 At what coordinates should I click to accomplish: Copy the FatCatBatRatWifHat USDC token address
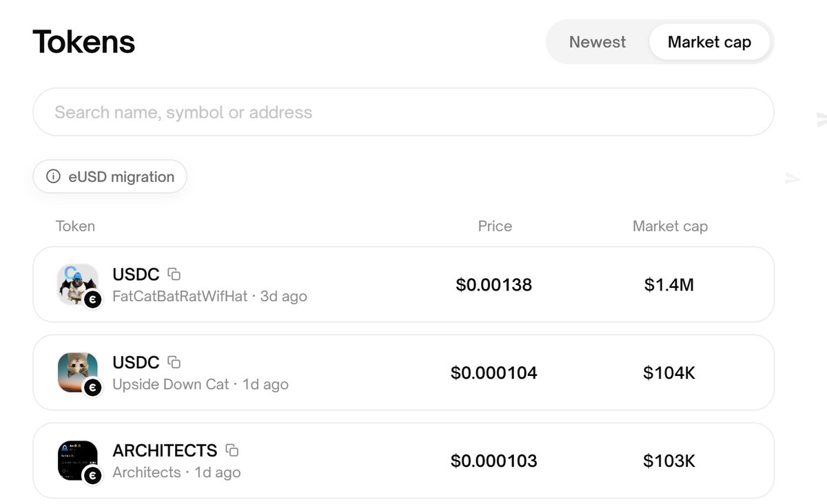coord(174,274)
